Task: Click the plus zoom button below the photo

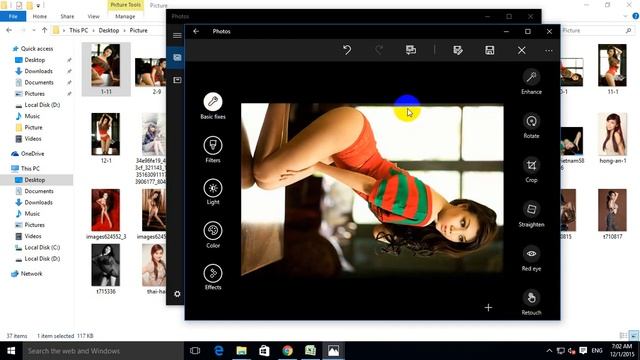Action: pyautogui.click(x=488, y=307)
